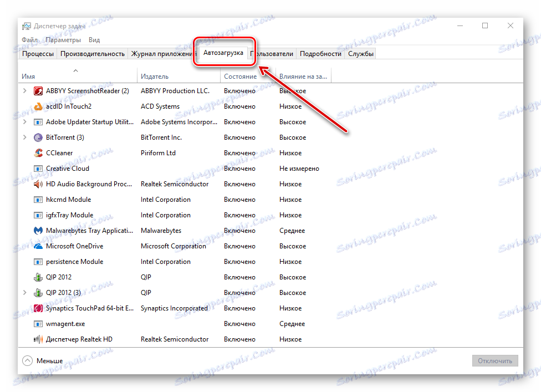Click the Среднее impact for Malwarebytes
Image resolution: width=541 pixels, height=392 pixels.
pyautogui.click(x=292, y=231)
